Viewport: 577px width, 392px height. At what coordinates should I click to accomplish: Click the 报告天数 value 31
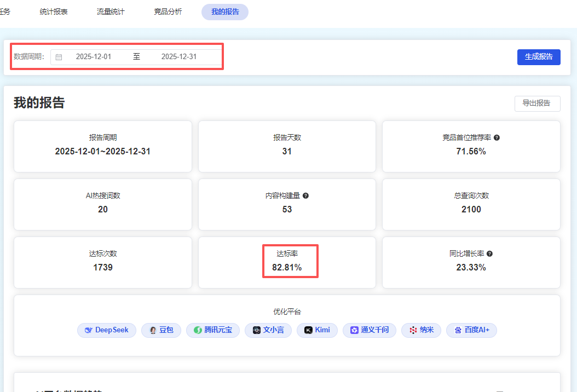[287, 151]
